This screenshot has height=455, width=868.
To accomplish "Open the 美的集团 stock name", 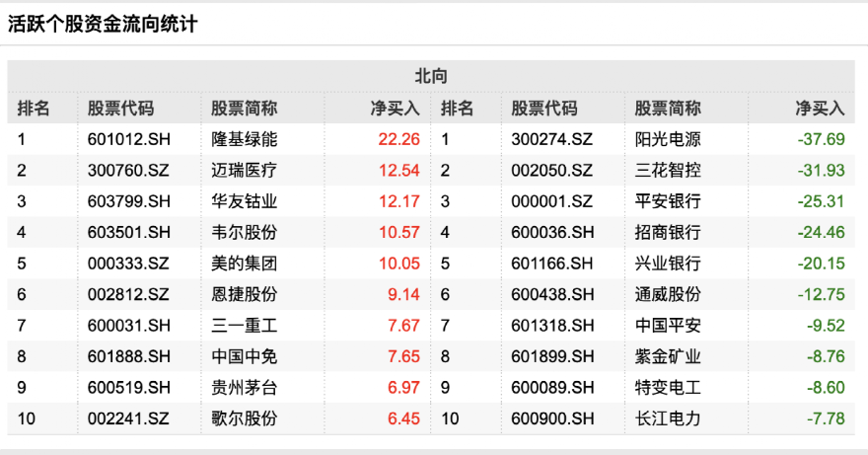I will [245, 264].
